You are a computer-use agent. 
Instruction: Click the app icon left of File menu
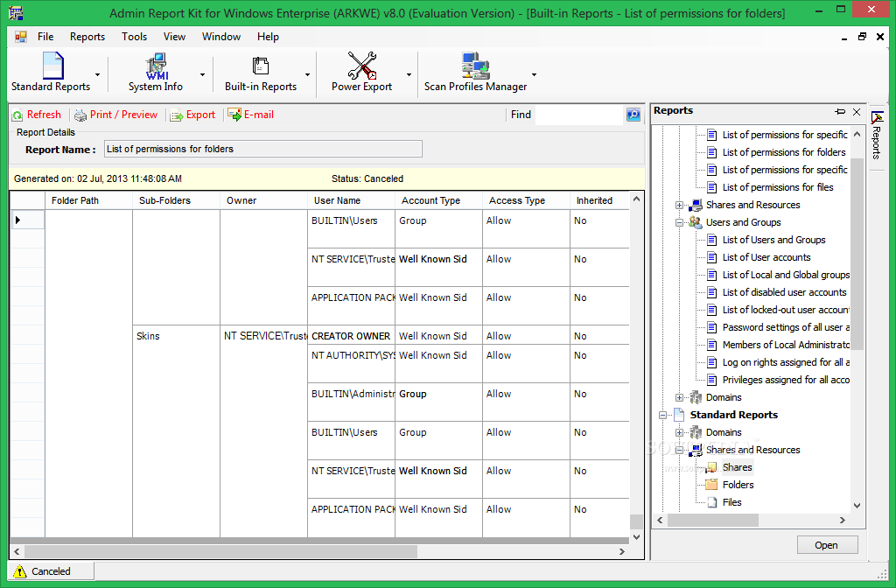pyautogui.click(x=21, y=37)
